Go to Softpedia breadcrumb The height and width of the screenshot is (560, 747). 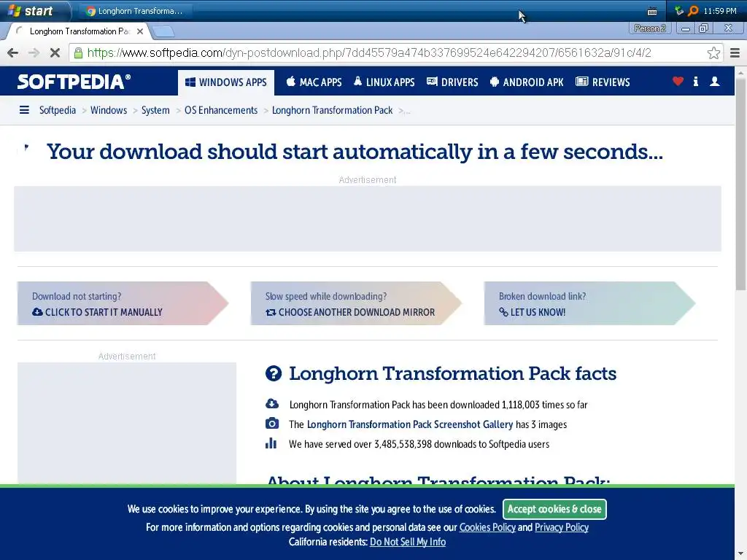[58, 110]
